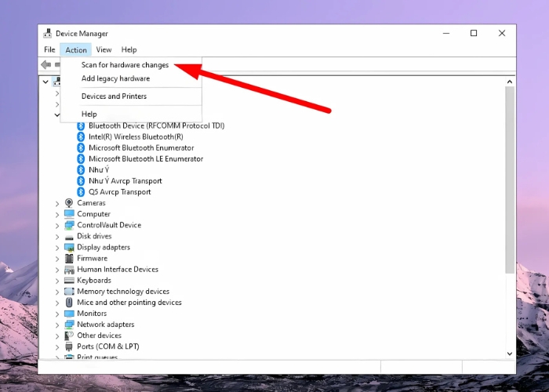549x392 pixels.
Task: Select Q5 Avrcp Transport device
Action: pyautogui.click(x=119, y=192)
